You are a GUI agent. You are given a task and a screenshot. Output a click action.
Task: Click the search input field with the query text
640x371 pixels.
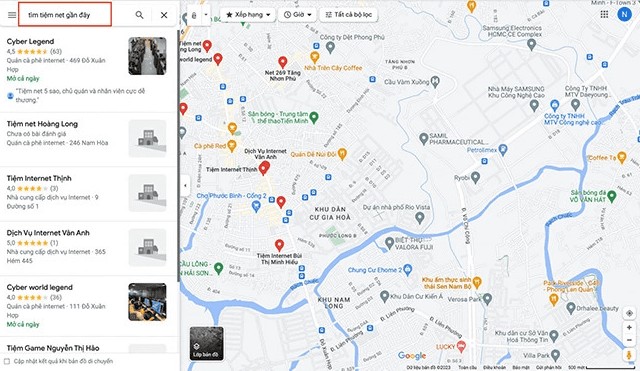point(65,14)
